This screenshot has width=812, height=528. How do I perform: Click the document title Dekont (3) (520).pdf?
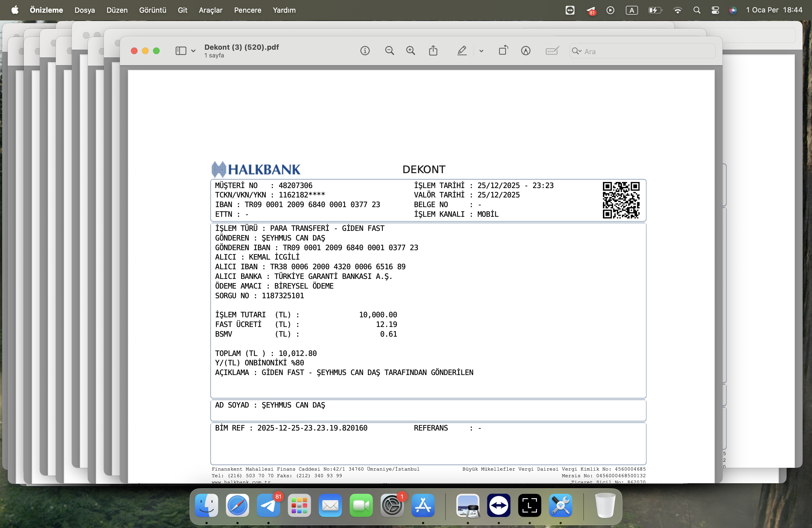click(x=242, y=47)
